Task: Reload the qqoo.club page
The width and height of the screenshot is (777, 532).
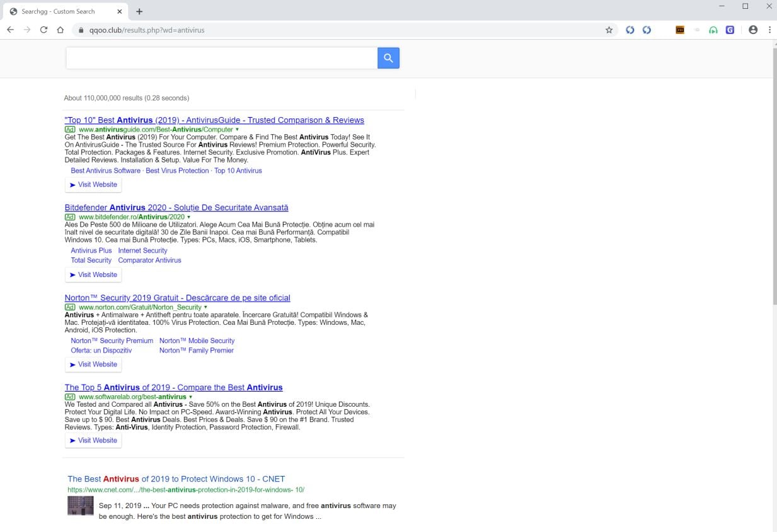Action: 43,30
